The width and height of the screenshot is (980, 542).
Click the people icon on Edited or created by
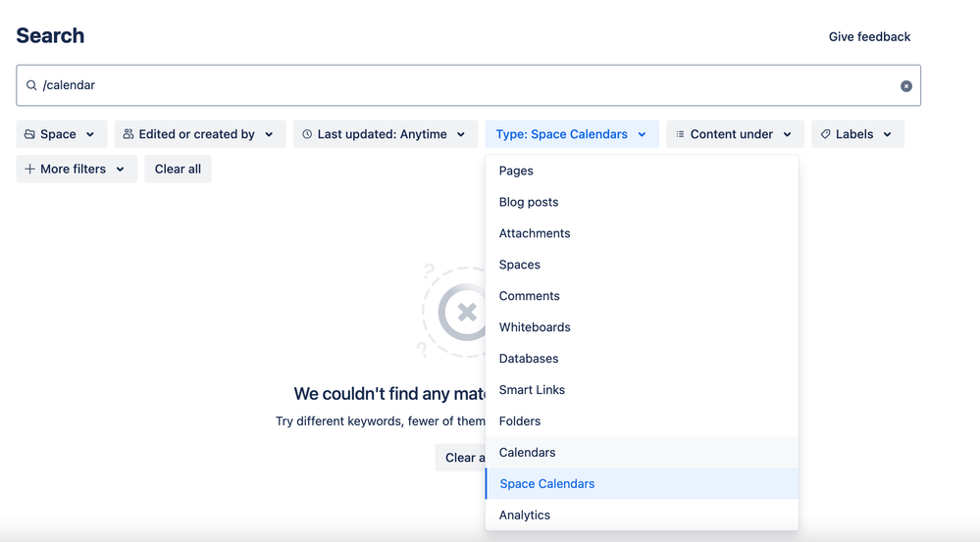pos(129,134)
